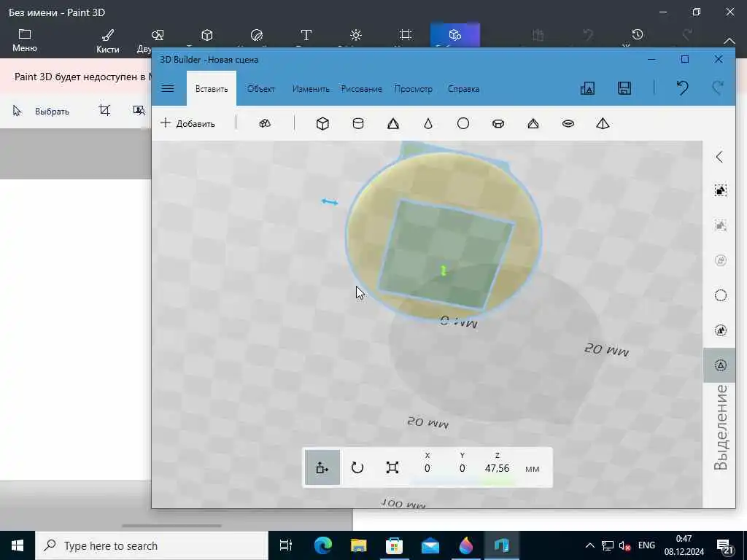Click the round shapes icon below the empty circle icon
Image resolution: width=747 pixels, height=560 pixels.
coord(720,330)
